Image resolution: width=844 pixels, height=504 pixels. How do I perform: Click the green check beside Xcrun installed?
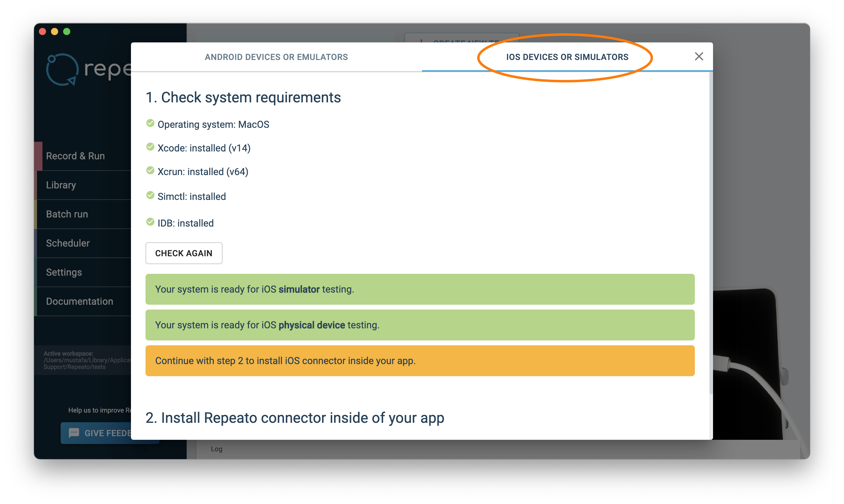[x=150, y=171]
